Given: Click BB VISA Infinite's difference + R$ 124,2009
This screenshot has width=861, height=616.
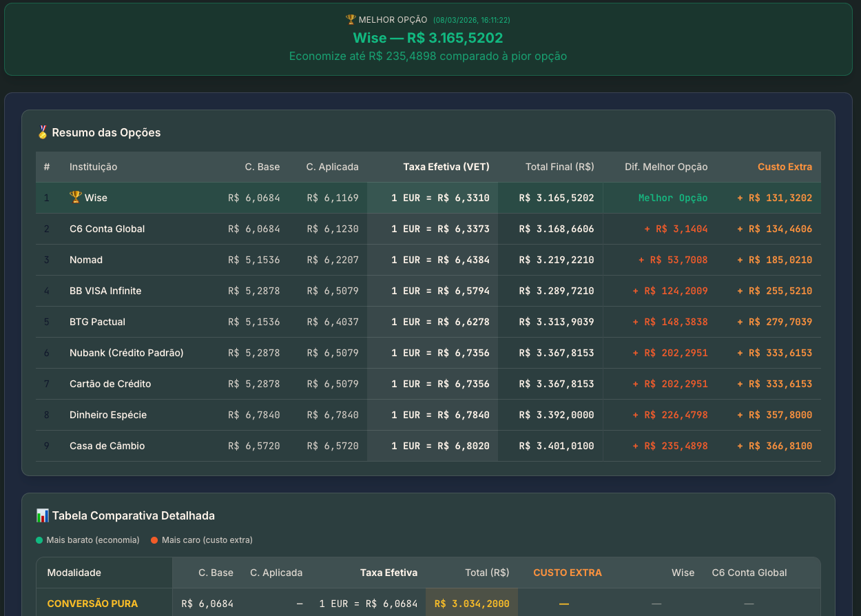Looking at the screenshot, I should pos(670,291).
